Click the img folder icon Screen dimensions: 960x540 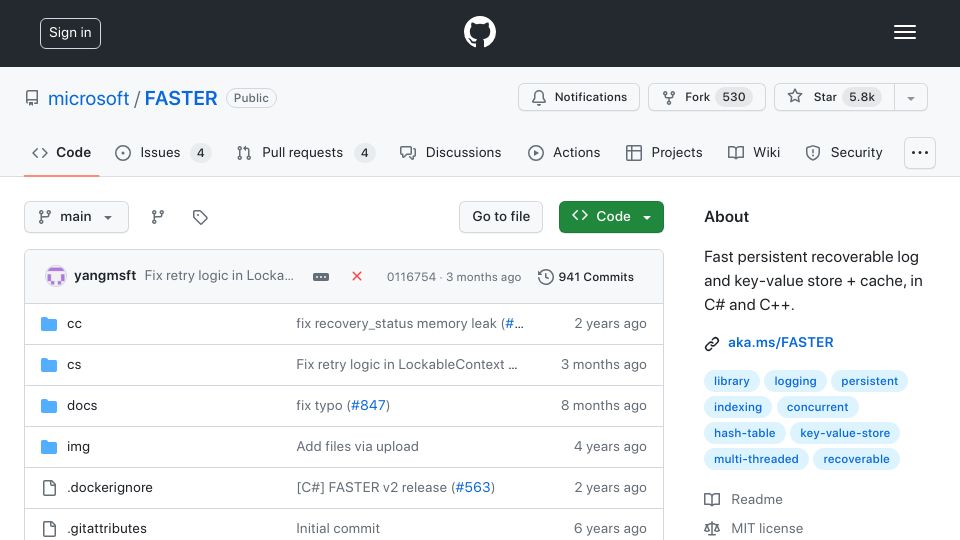click(49, 447)
